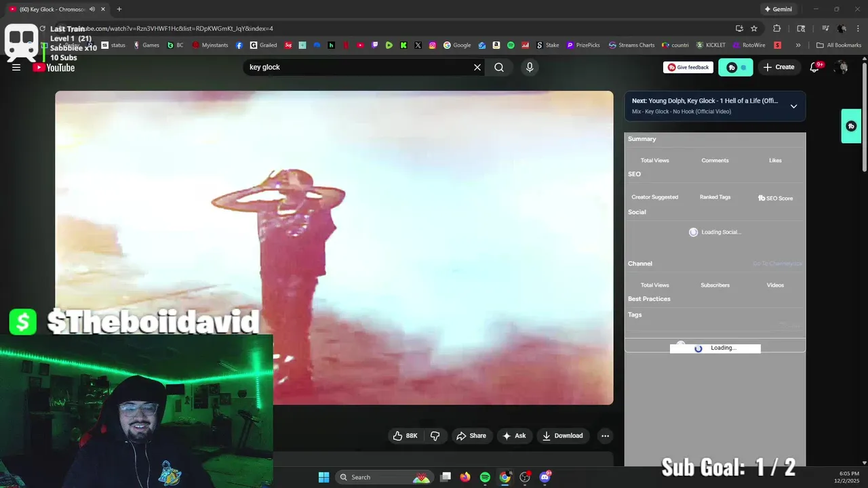
Task: Open the All Bookmarks folder
Action: 839,45
